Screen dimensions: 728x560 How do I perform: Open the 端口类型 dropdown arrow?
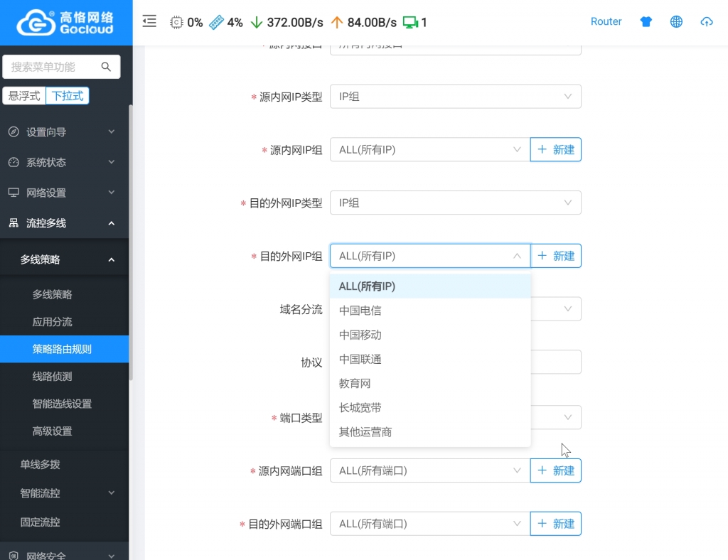pos(567,418)
